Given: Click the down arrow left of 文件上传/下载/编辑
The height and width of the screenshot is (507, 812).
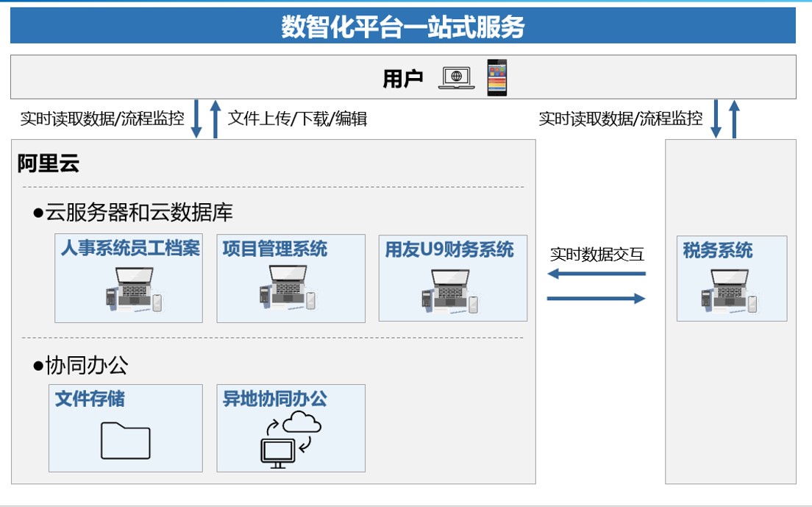Looking at the screenshot, I should click(x=196, y=119).
